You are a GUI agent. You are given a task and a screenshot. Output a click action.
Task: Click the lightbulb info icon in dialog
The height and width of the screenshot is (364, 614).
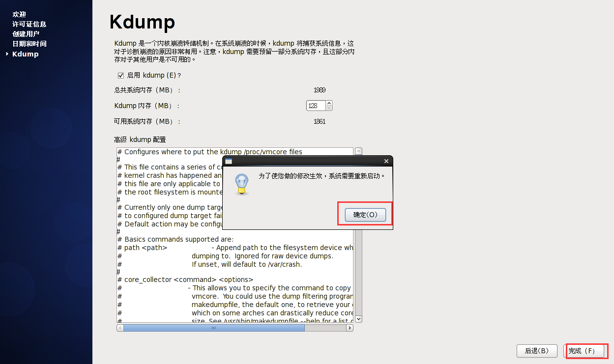pyautogui.click(x=241, y=184)
